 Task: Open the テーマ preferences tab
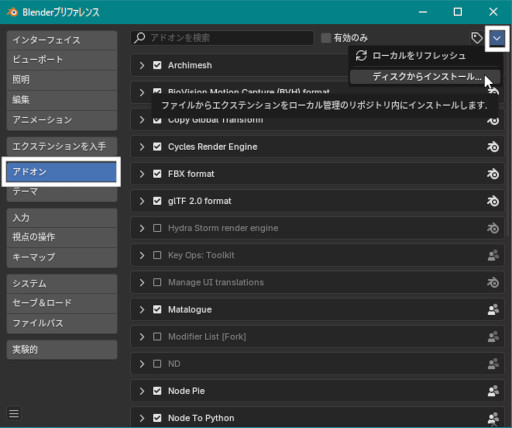pos(62,192)
